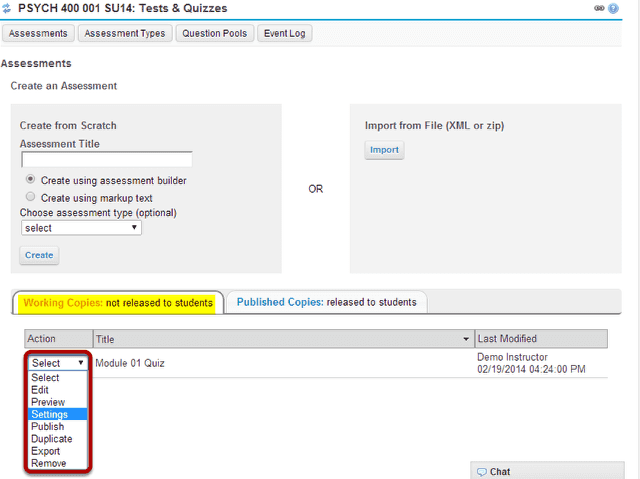The width and height of the screenshot is (640, 479).
Task: Open the Assessment Types tab
Action: [x=125, y=33]
